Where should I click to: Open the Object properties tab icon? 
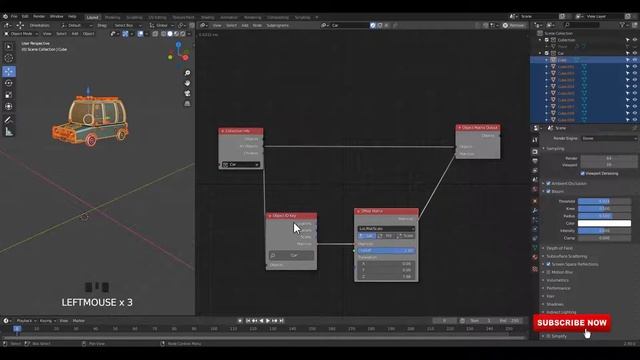(x=535, y=201)
